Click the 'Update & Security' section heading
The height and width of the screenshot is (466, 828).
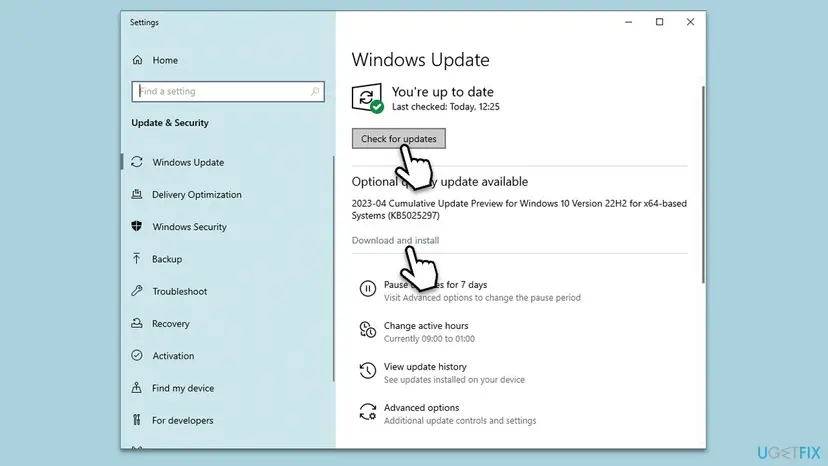[170, 123]
